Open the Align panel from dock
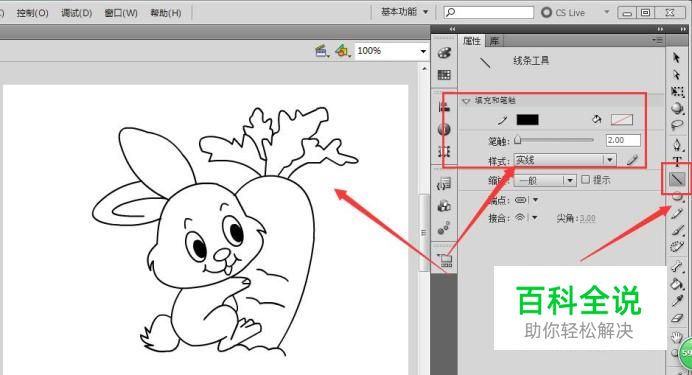The height and width of the screenshot is (375, 692). (444, 107)
